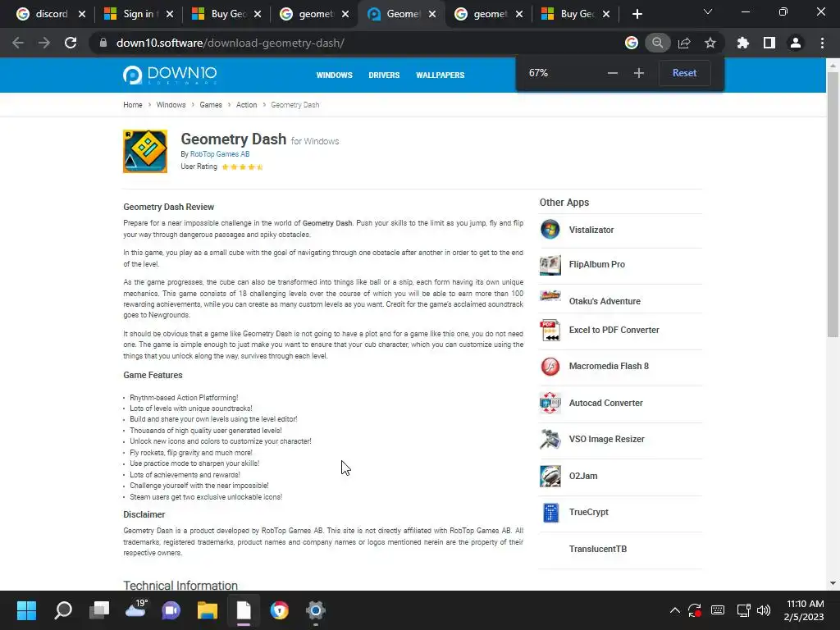This screenshot has height=630, width=840.
Task: Open the Vistalizator link
Action: [591, 230]
